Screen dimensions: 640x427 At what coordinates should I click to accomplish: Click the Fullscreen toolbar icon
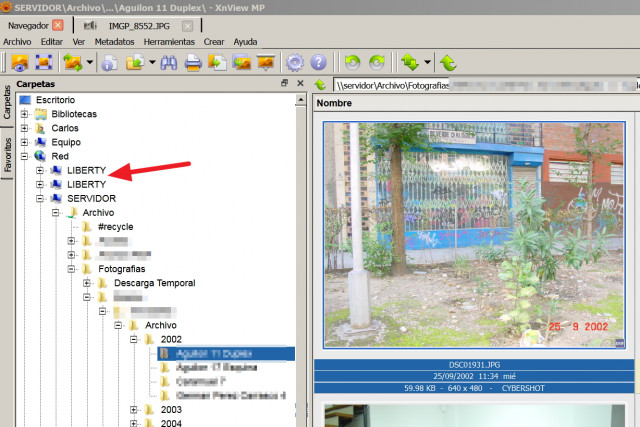coord(43,62)
